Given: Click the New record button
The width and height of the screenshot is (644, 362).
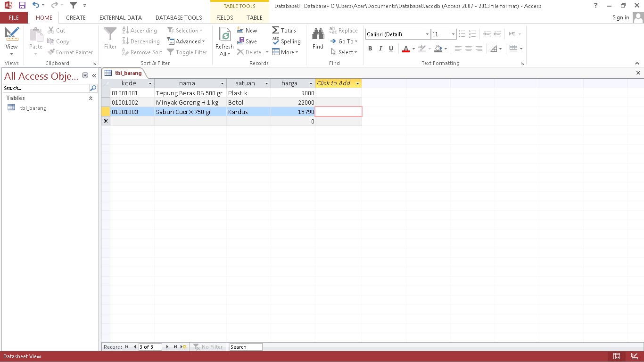Looking at the screenshot, I should tap(247, 30).
